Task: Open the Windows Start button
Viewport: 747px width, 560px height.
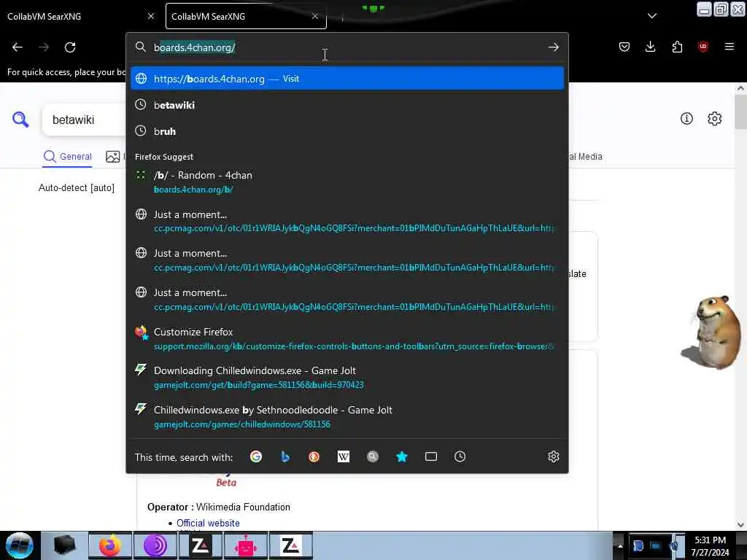Action: [x=20, y=545]
